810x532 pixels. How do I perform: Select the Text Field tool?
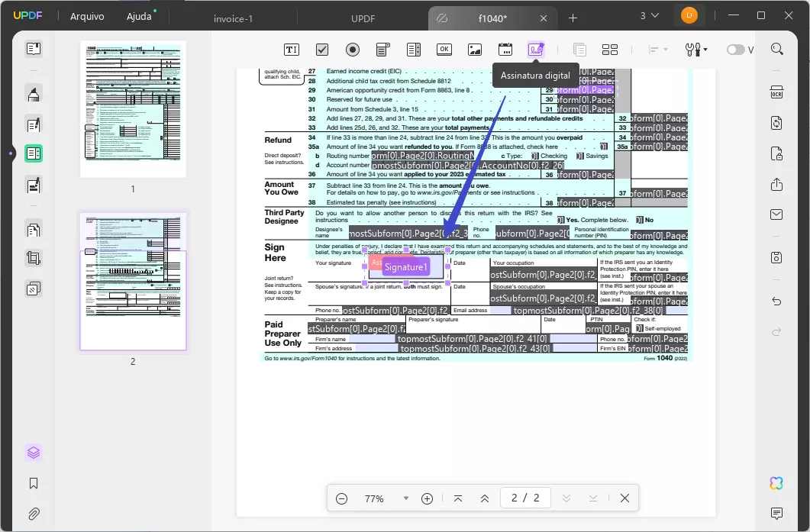[x=292, y=50]
